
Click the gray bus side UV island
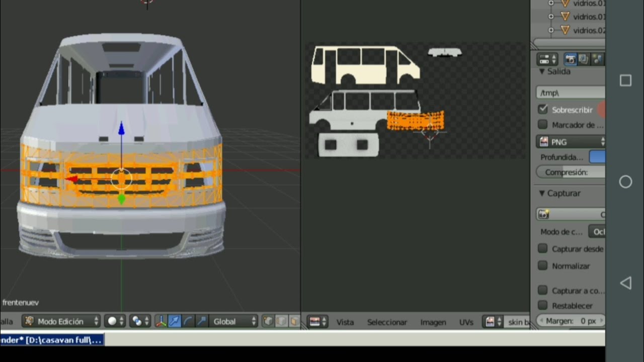[364, 111]
